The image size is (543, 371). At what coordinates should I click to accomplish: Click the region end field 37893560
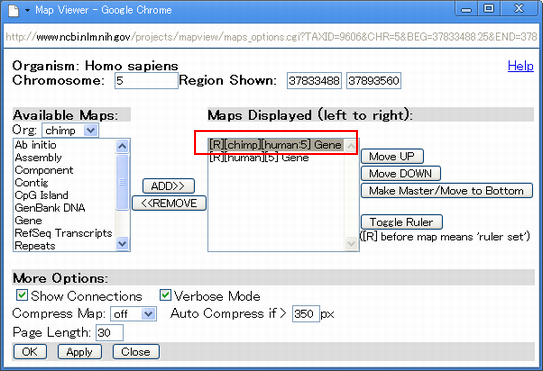(x=374, y=81)
